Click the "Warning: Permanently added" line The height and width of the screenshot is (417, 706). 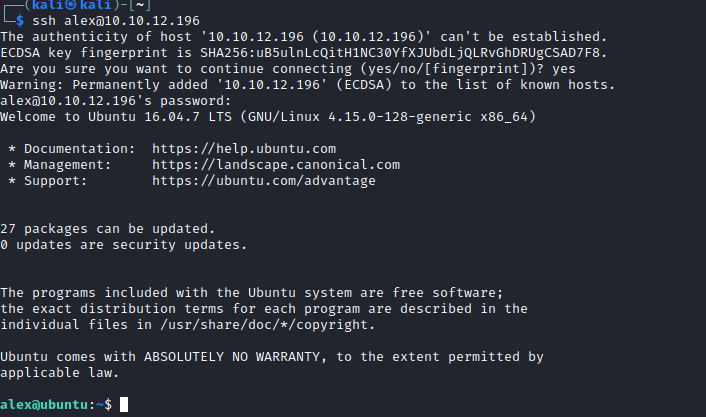point(307,85)
